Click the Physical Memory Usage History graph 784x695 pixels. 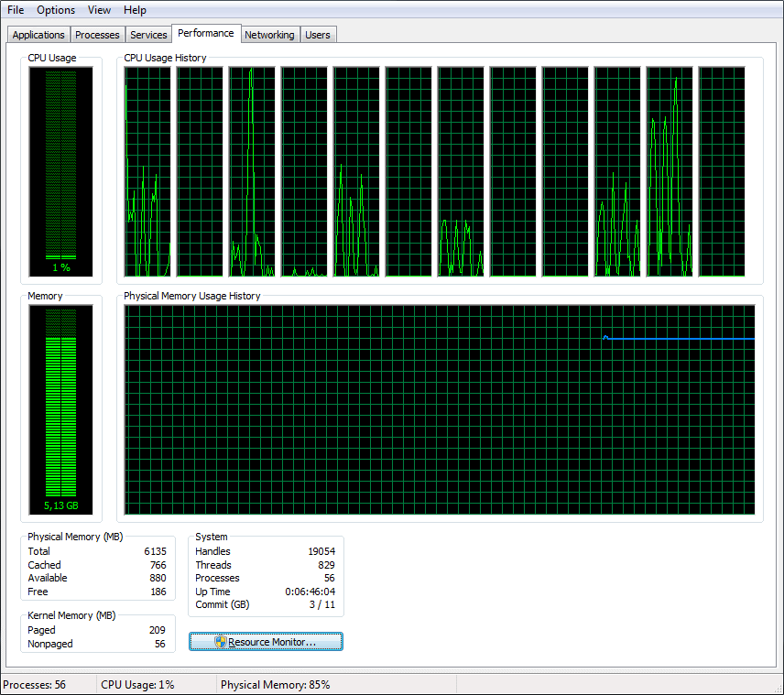440,409
